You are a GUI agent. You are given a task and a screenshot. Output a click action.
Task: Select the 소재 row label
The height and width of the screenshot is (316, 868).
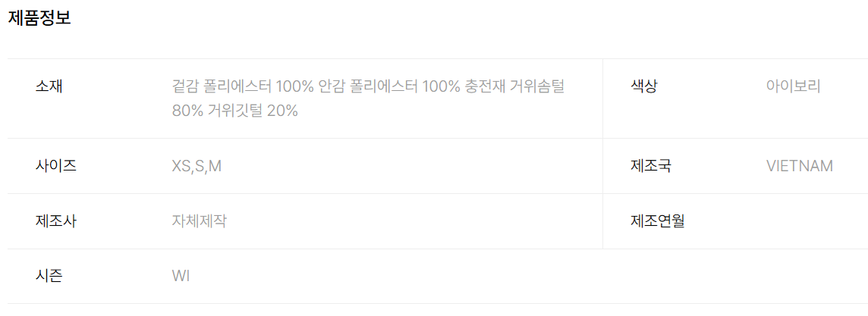pyautogui.click(x=49, y=86)
